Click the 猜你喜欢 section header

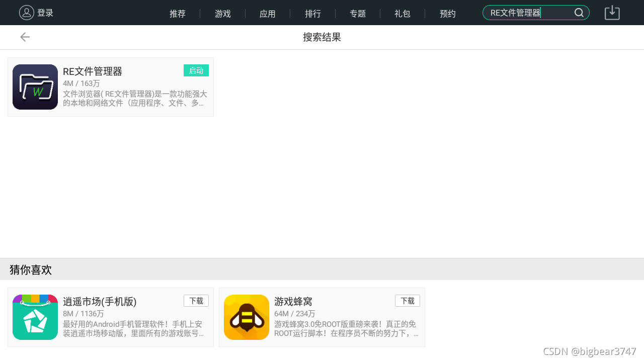click(x=31, y=270)
